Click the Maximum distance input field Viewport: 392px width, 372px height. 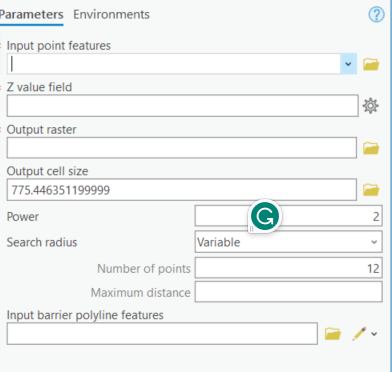[288, 292]
